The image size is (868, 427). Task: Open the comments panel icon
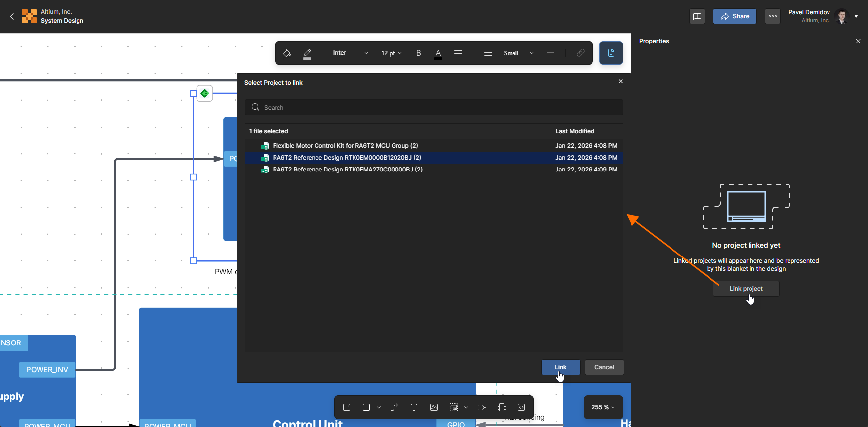click(697, 16)
